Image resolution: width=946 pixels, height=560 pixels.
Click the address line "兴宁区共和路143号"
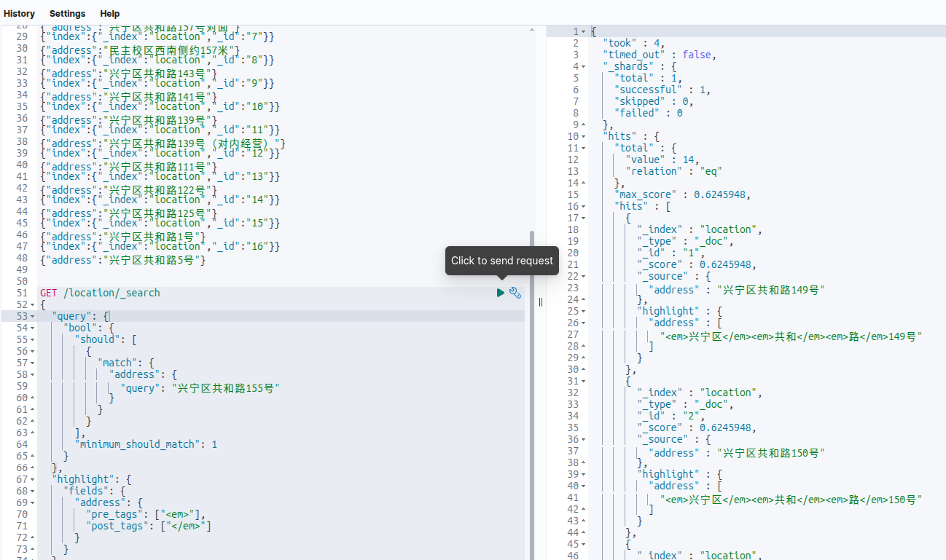point(128,74)
